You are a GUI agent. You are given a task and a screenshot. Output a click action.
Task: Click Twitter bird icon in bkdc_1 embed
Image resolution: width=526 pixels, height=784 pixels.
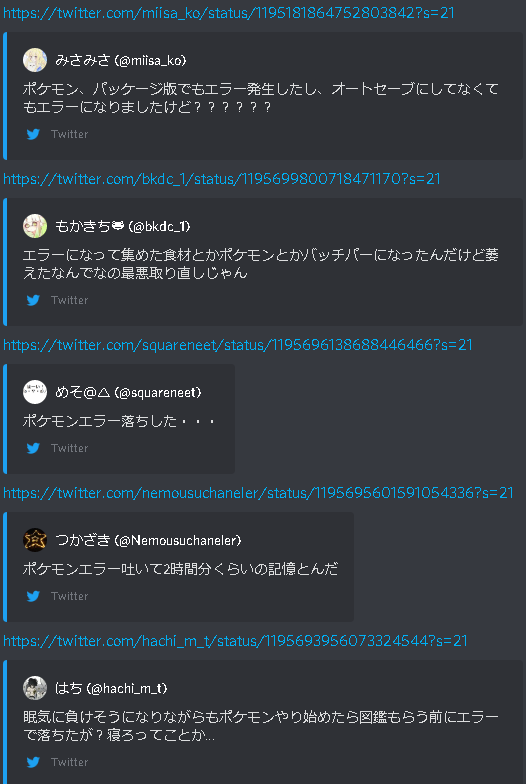point(34,300)
